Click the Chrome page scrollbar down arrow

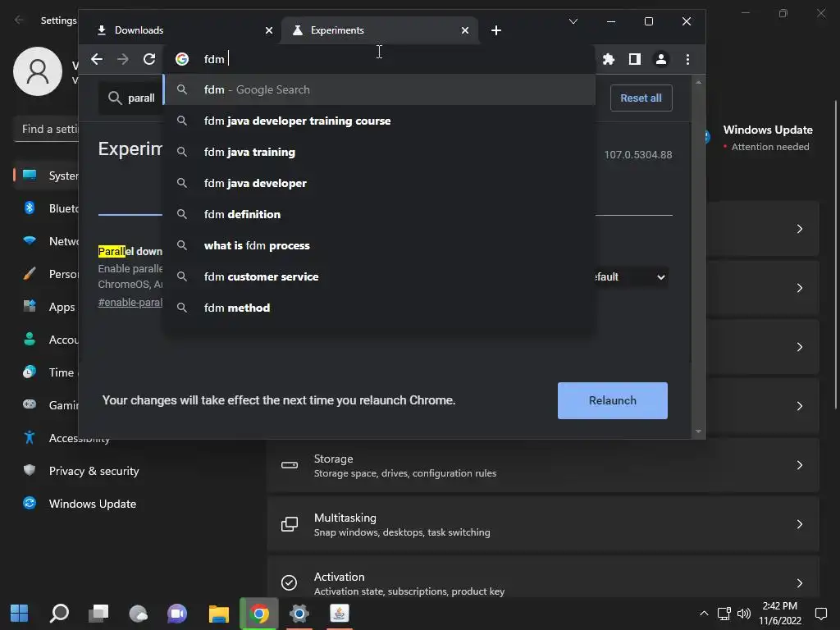click(698, 431)
